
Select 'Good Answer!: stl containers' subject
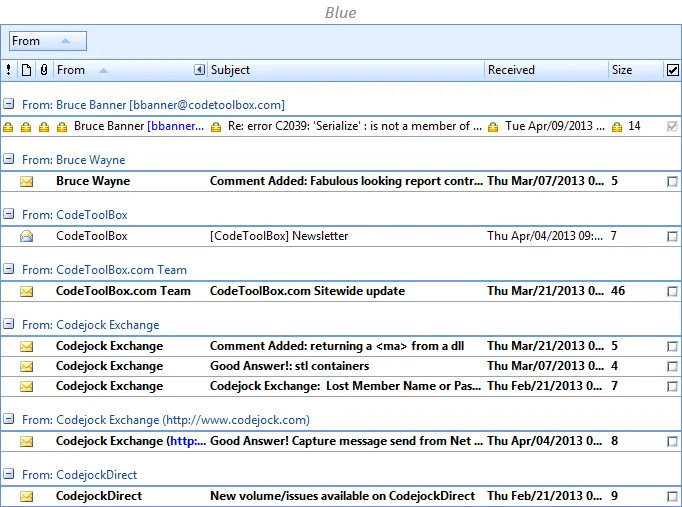[x=289, y=366]
